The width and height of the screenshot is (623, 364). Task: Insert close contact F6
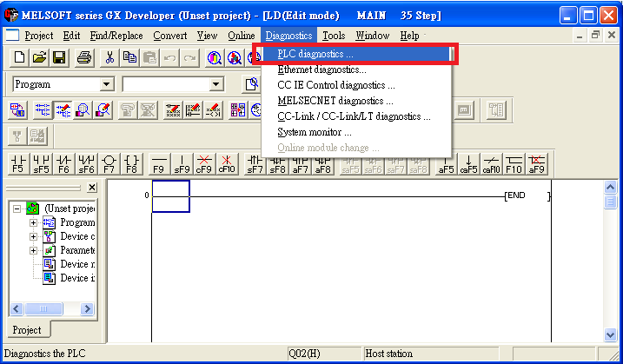[x=63, y=164]
